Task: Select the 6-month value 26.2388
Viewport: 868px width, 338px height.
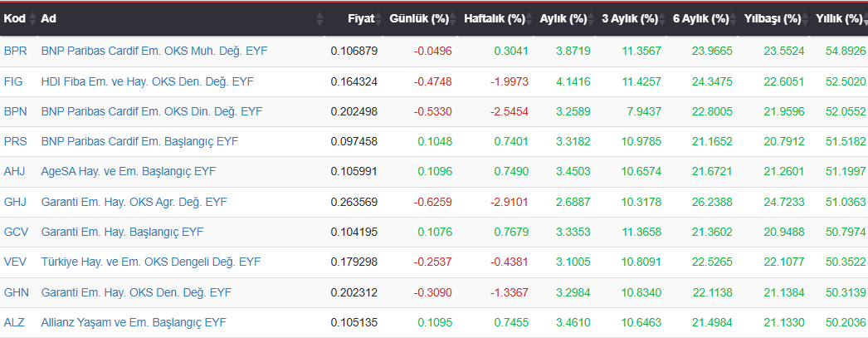Action: click(x=712, y=202)
